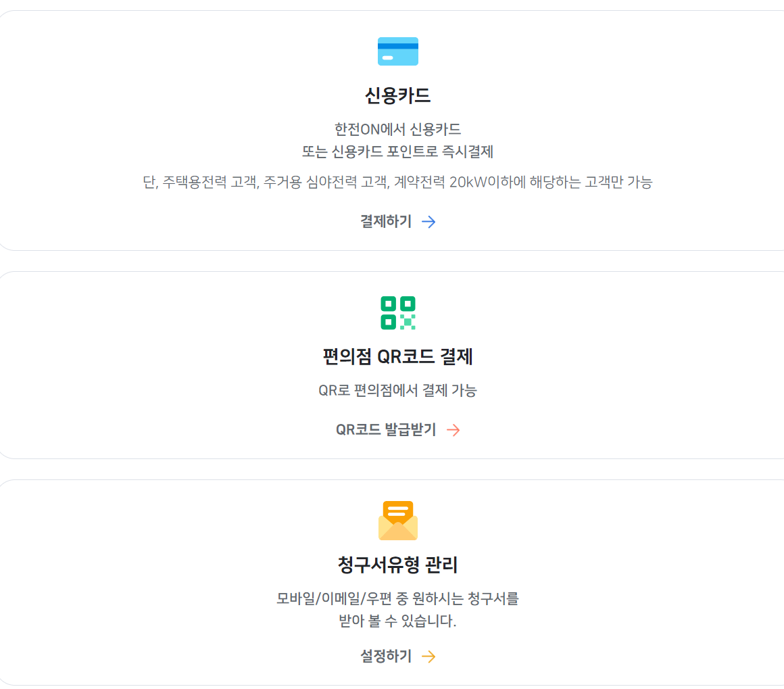Screen dimensions: 784x689
Task: Click the envelope bill icon for 청구서유형 관리
Action: point(398,521)
